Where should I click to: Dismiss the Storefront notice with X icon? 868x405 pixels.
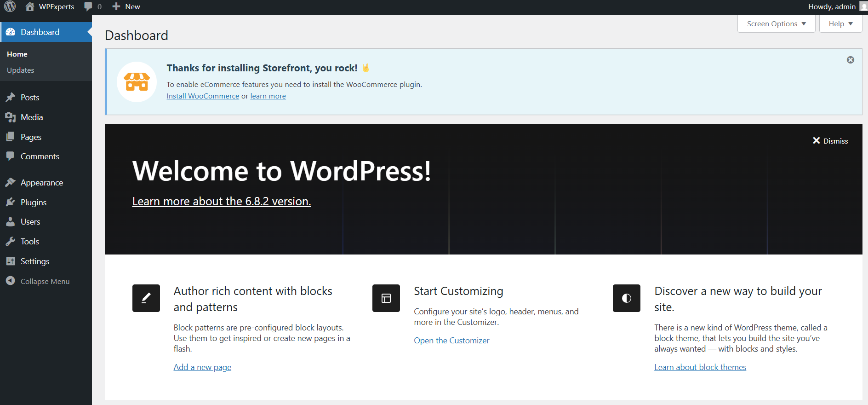[x=851, y=60]
